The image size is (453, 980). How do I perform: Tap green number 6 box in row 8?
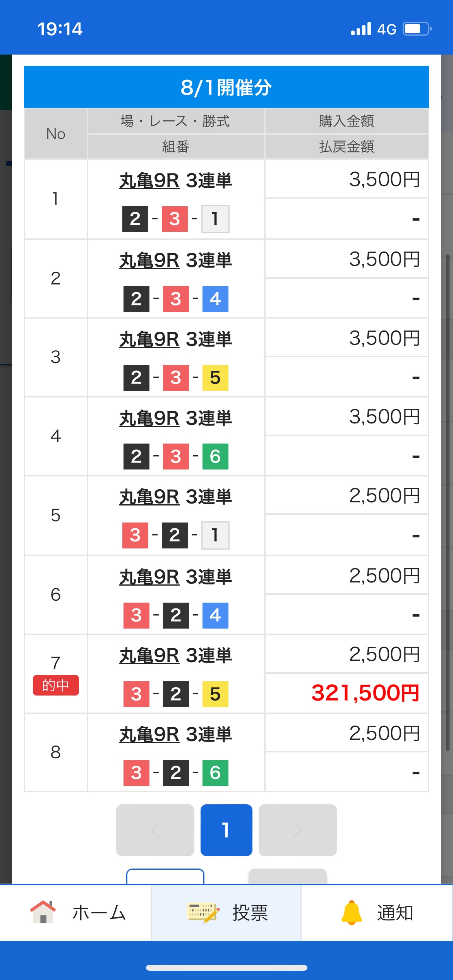pos(215,773)
